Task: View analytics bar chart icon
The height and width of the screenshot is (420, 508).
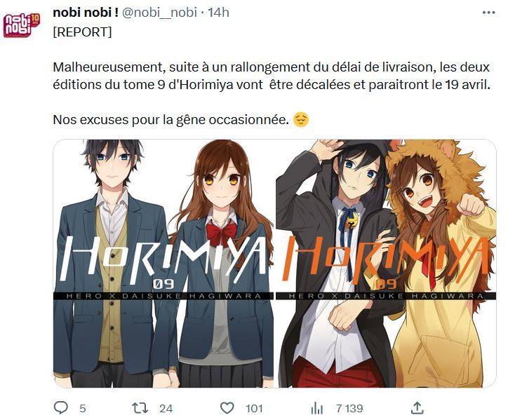Action: (x=316, y=408)
